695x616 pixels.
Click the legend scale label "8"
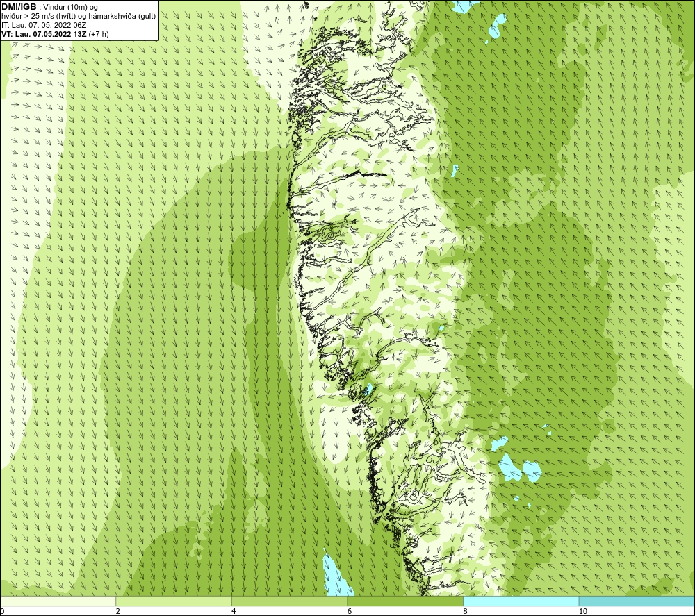(465, 611)
